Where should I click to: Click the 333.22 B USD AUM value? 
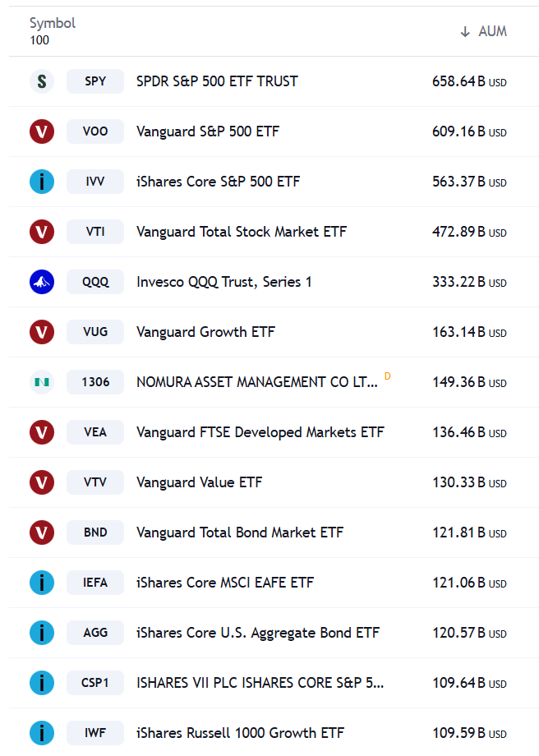[470, 282]
